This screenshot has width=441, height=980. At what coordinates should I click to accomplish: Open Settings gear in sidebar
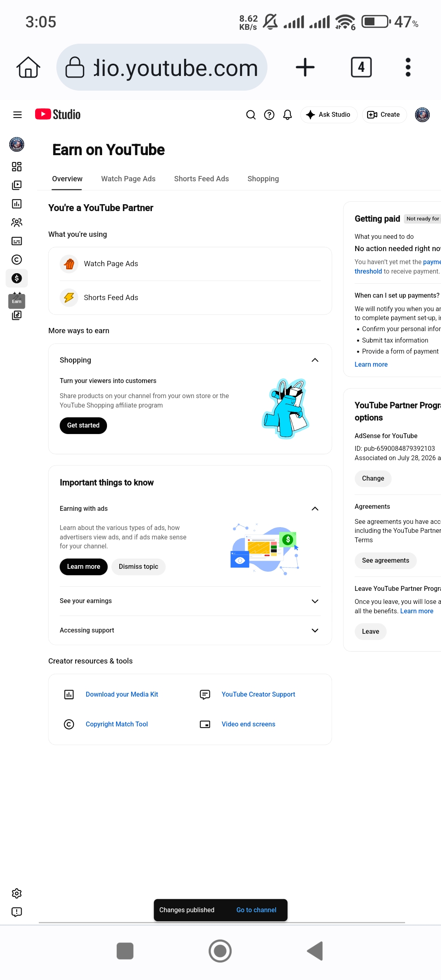click(x=17, y=893)
